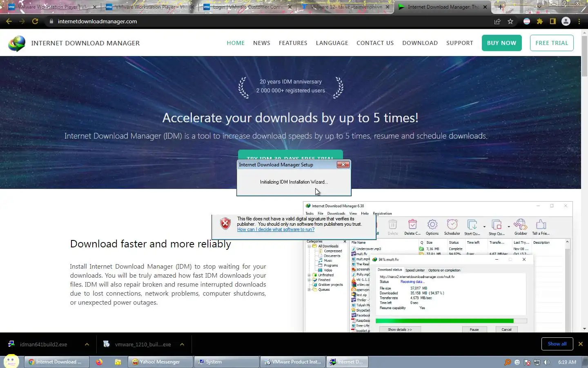Image resolution: width=588 pixels, height=368 pixels.
Task: Open the Start Queue dropdown arrow
Action: pyautogui.click(x=484, y=226)
